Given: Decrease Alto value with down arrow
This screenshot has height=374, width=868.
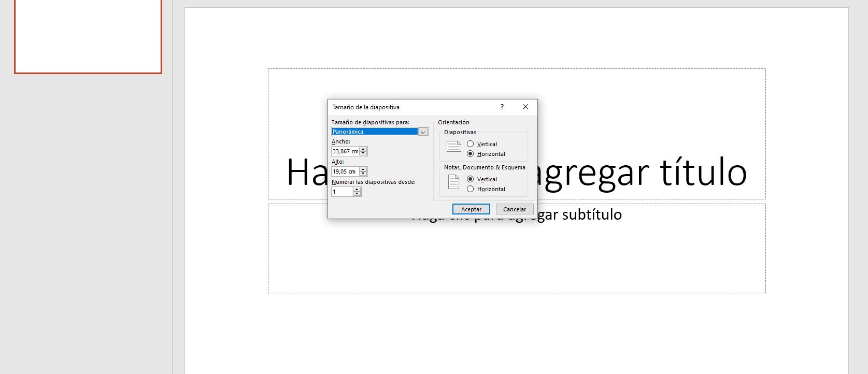Looking at the screenshot, I should click(363, 173).
